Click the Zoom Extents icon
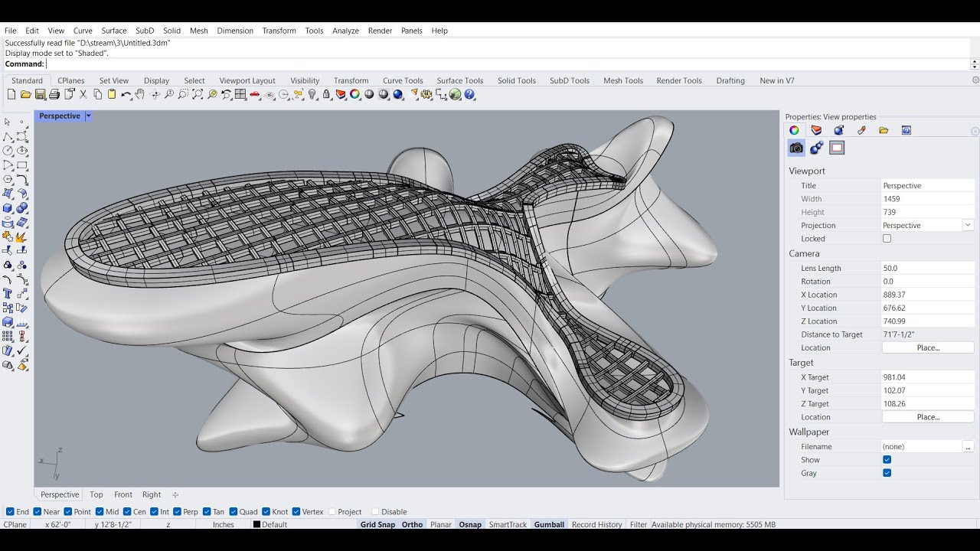 tap(198, 94)
